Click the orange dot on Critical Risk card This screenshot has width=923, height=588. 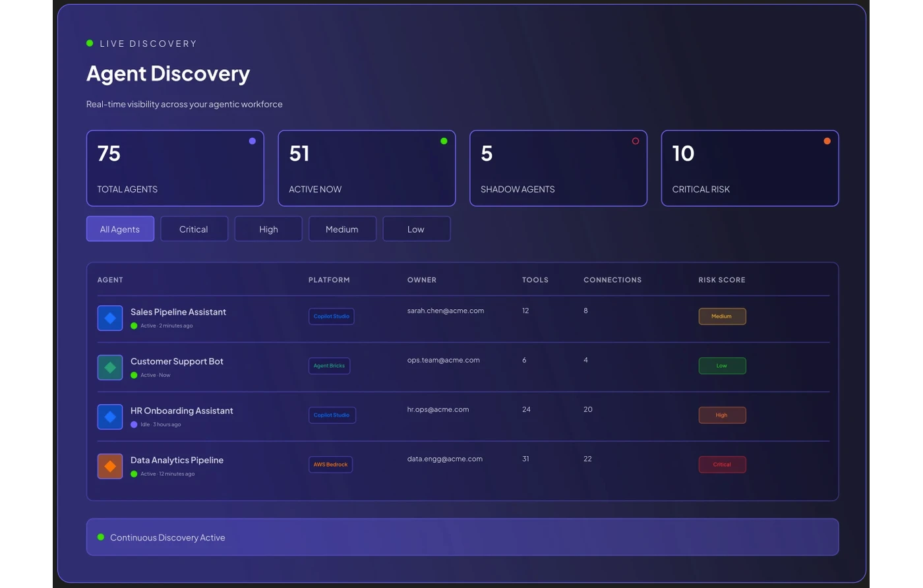pos(827,141)
